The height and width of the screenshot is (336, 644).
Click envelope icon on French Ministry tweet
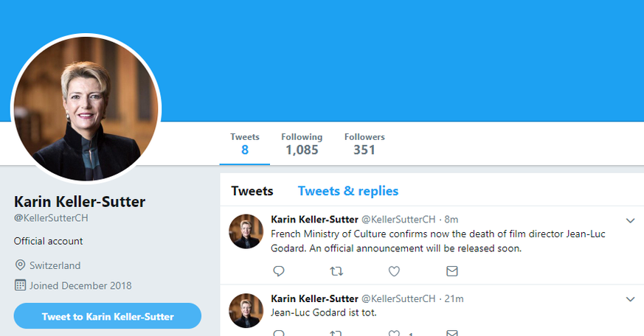(452, 271)
